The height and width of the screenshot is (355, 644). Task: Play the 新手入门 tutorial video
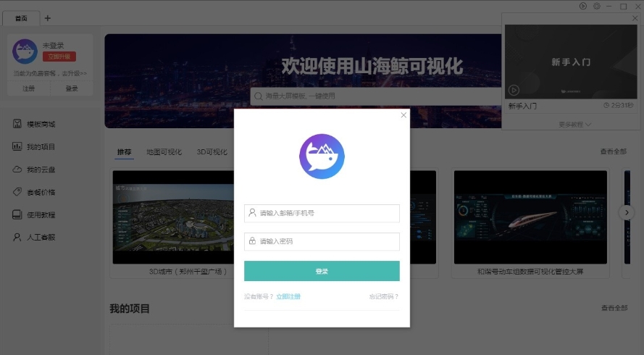coord(514,90)
